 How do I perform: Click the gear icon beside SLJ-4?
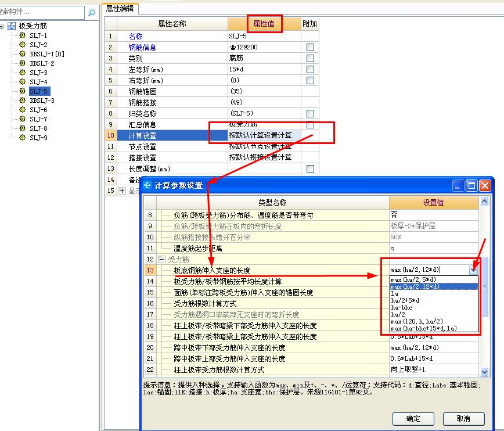pos(22,82)
